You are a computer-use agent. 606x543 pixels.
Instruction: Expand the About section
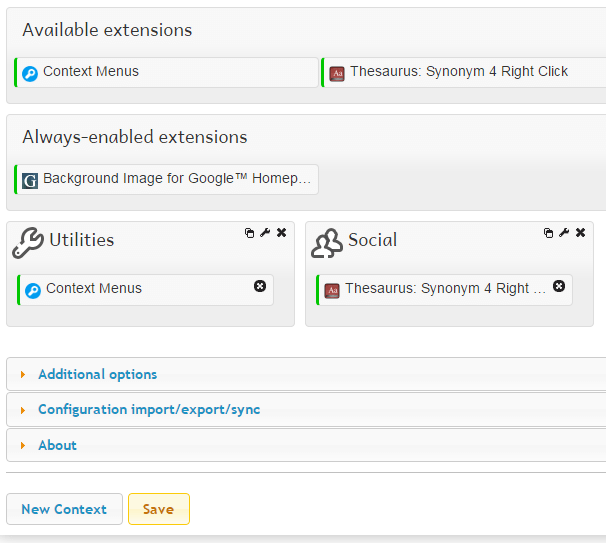click(x=57, y=445)
